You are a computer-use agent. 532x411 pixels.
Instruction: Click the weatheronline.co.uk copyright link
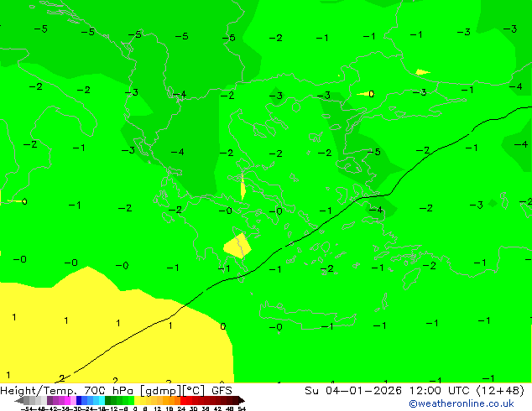pyautogui.click(x=462, y=403)
